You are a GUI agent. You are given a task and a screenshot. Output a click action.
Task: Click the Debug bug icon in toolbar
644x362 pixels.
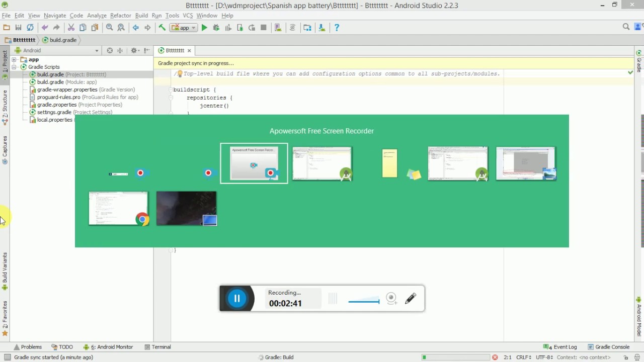click(216, 28)
